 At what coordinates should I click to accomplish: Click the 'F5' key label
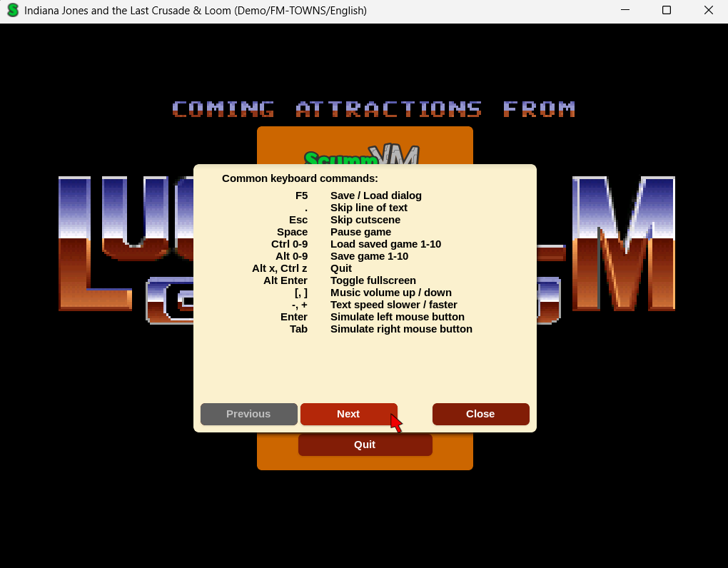[301, 196]
